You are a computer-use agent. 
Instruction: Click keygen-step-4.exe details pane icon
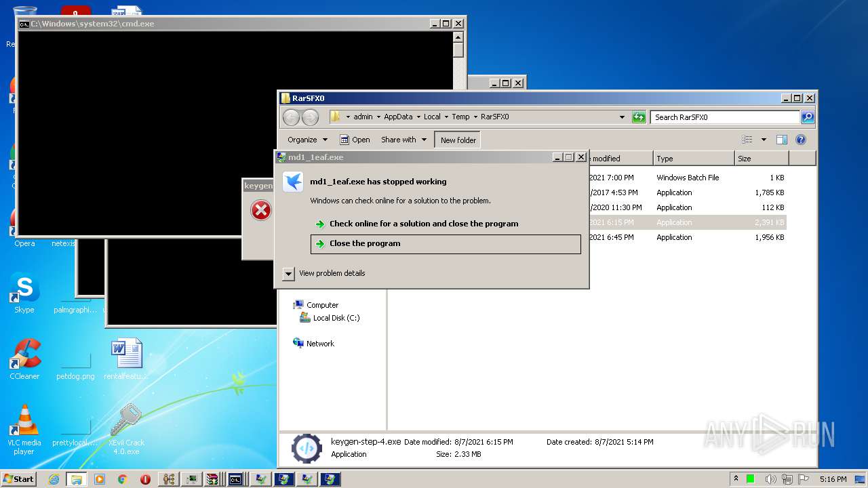[307, 449]
